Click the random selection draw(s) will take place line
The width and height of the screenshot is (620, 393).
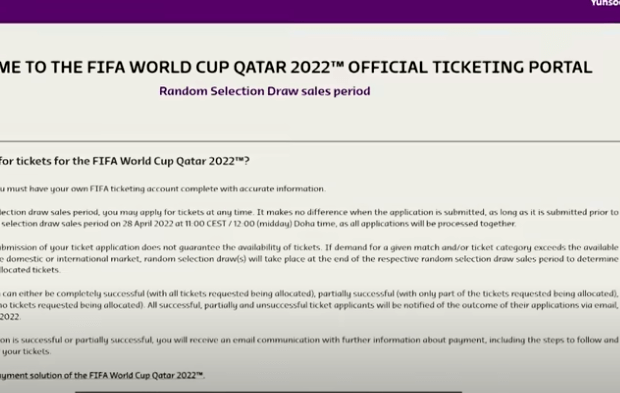coord(310,259)
